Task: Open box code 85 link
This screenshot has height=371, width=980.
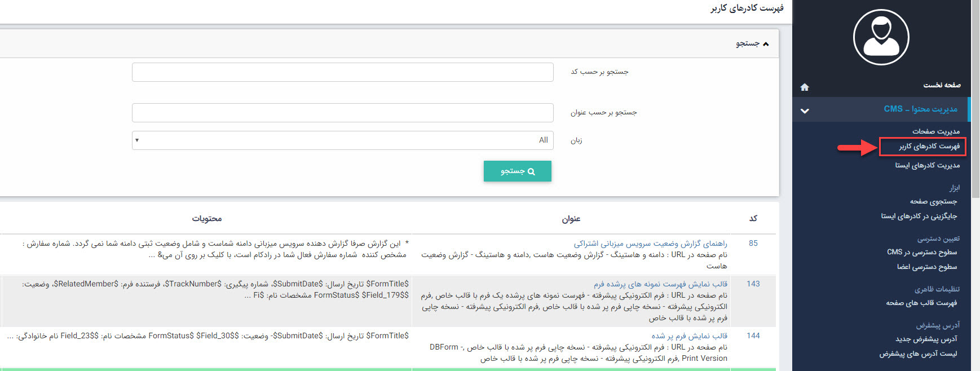Action: (753, 244)
